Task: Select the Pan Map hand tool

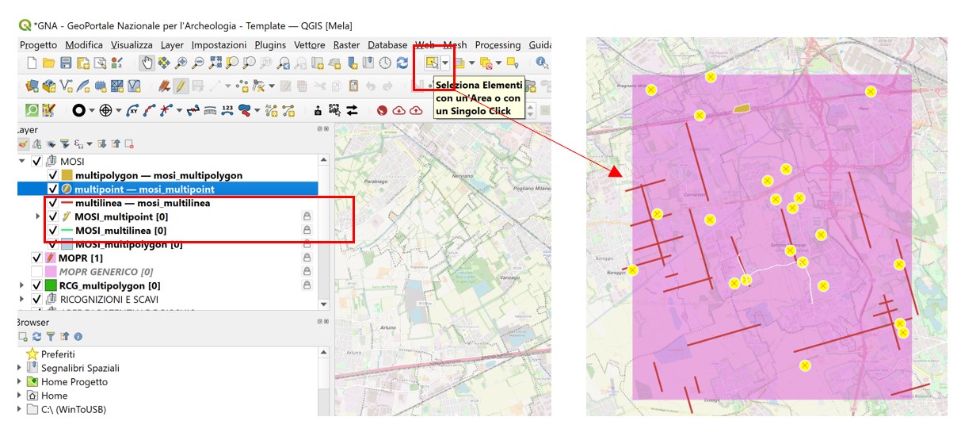Action: [147, 63]
